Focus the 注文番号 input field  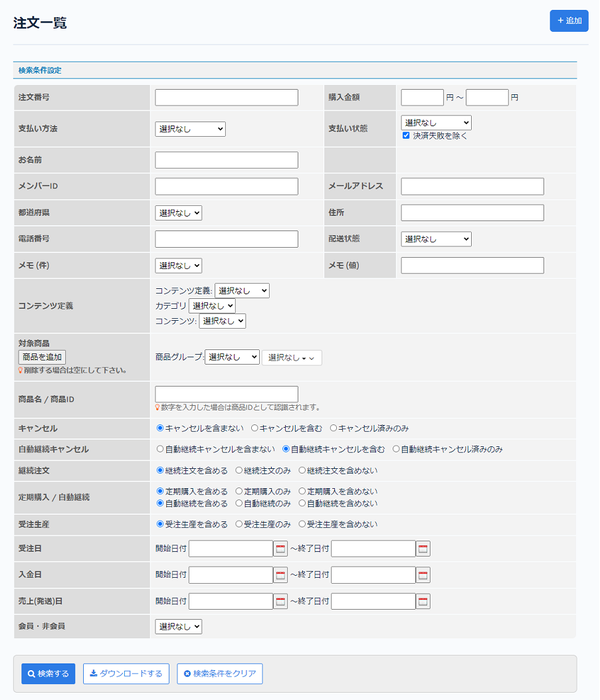[227, 97]
